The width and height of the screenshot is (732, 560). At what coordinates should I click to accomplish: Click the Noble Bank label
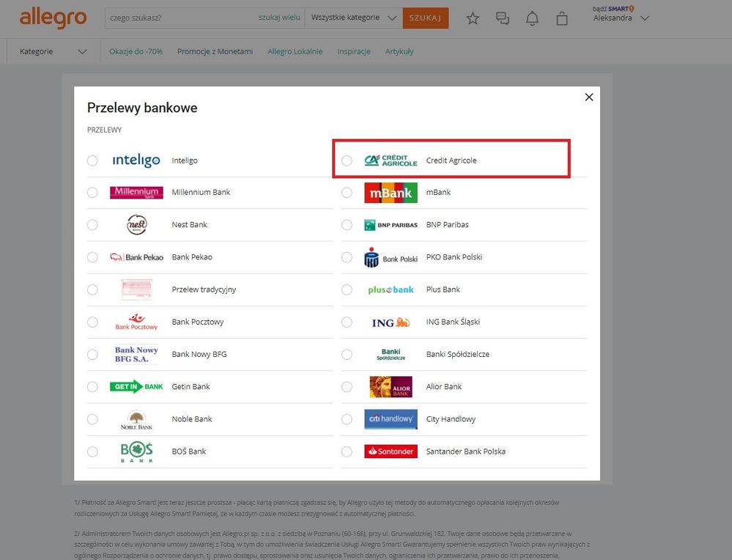coord(192,419)
